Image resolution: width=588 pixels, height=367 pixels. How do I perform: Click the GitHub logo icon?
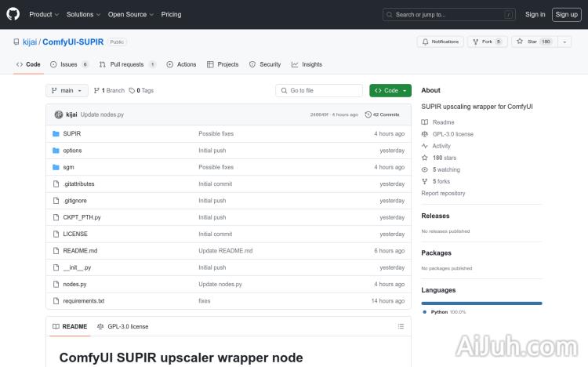[x=13, y=14]
